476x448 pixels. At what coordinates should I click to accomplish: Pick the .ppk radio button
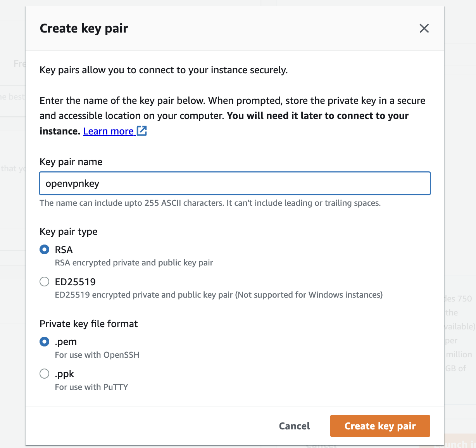(x=45, y=374)
